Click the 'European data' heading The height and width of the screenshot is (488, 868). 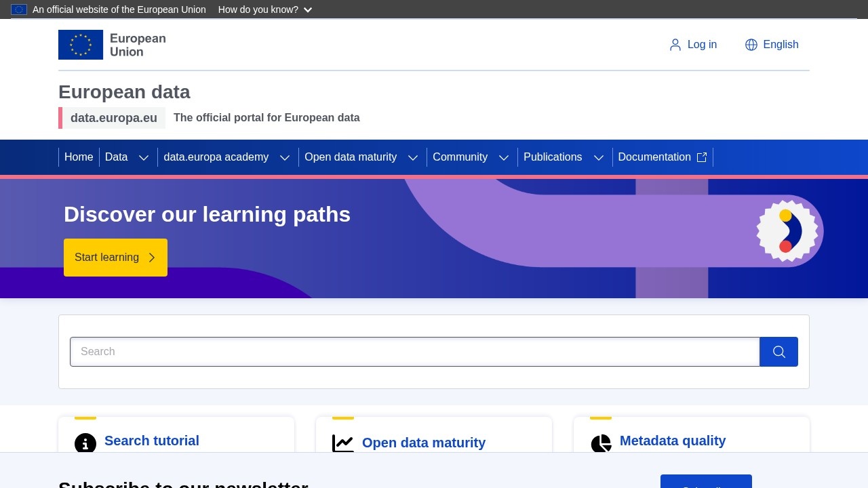(x=124, y=92)
